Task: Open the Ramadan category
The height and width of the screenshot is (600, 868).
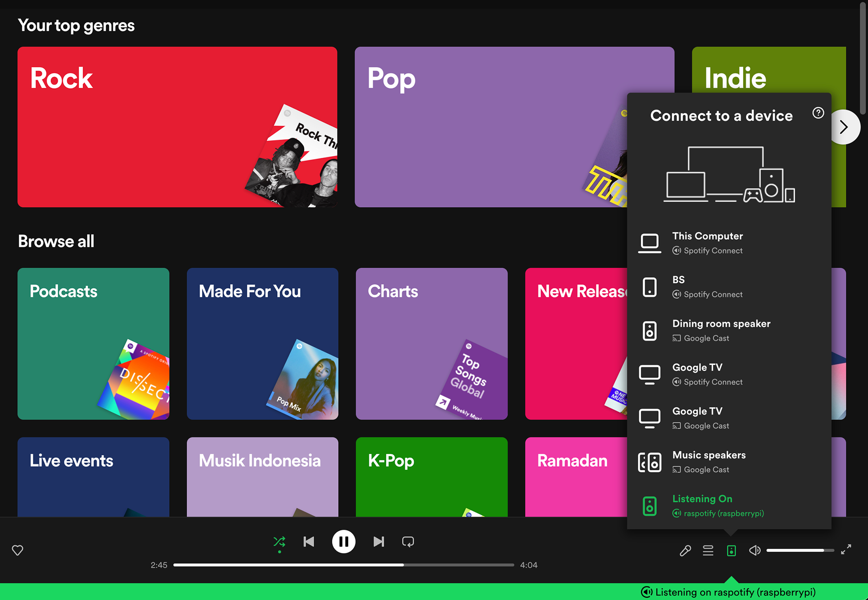Action: tap(576, 477)
